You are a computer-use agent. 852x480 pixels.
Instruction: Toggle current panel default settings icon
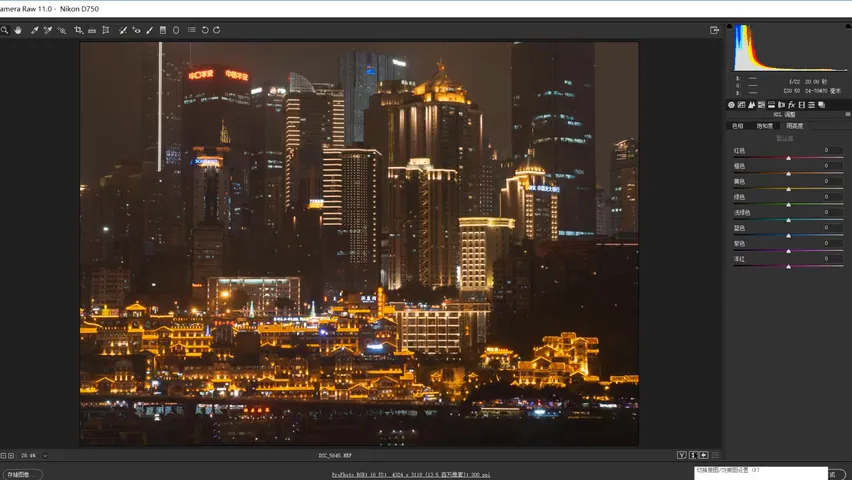[x=715, y=455]
